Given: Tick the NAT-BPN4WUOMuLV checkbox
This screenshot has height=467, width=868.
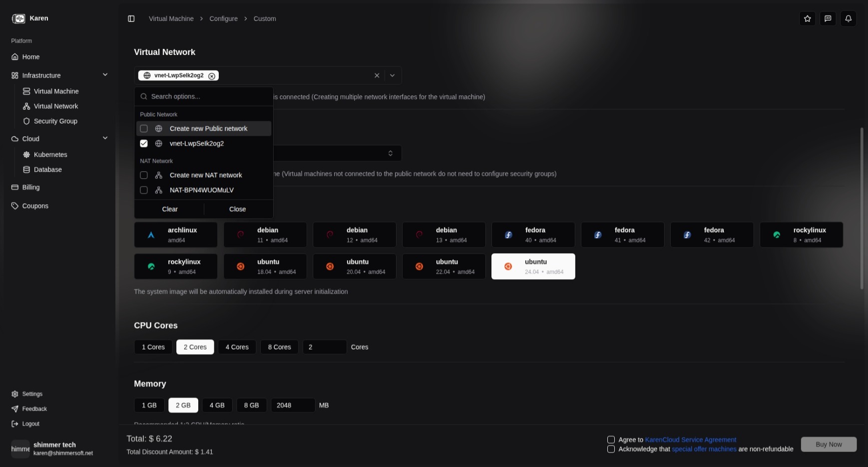Looking at the screenshot, I should [x=144, y=190].
